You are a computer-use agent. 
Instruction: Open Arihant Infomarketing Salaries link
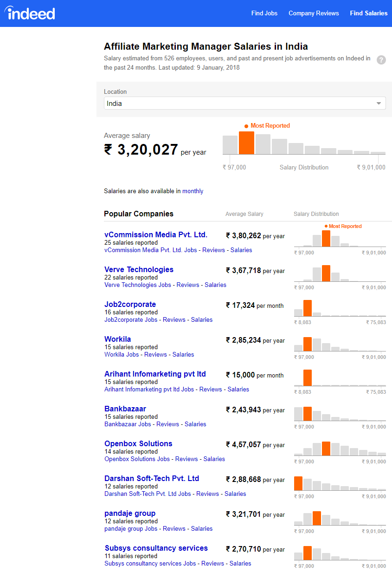pos(238,389)
